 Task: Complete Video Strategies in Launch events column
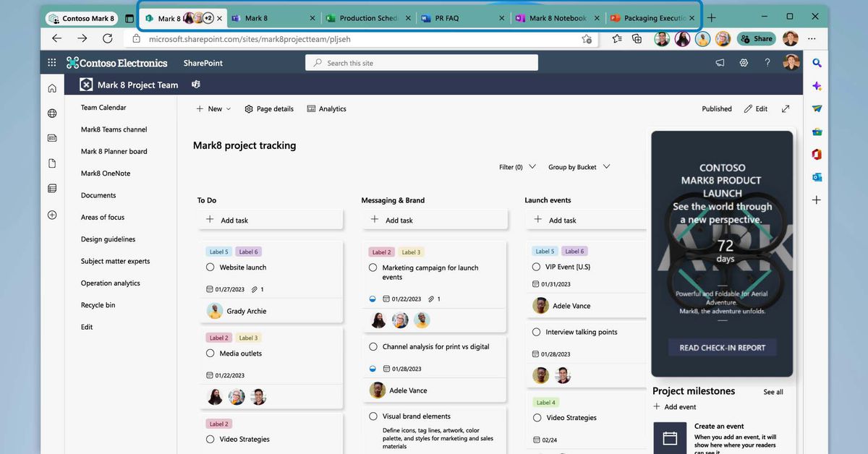[x=537, y=418]
